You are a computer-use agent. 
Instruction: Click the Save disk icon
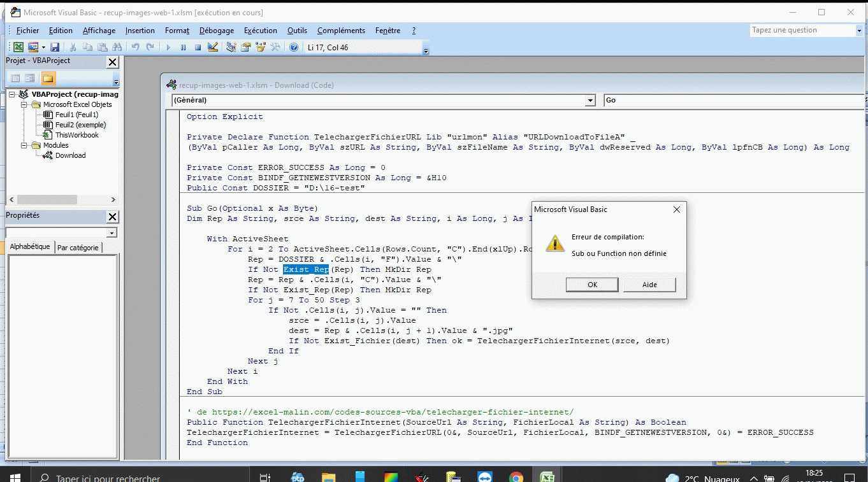(55, 47)
